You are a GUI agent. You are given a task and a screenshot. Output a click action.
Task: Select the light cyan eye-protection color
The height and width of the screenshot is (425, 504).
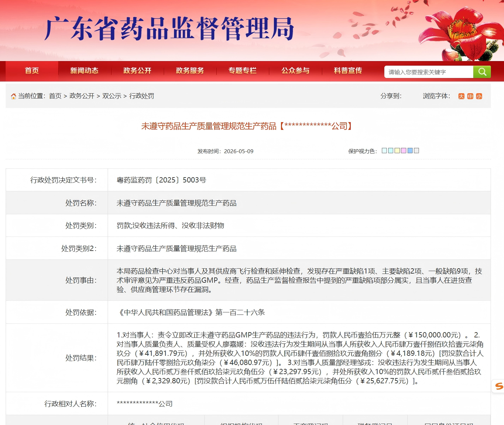[391, 151]
